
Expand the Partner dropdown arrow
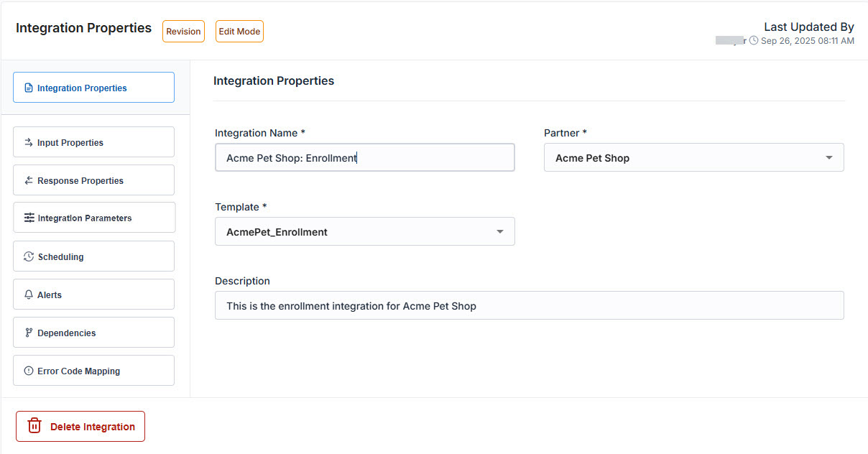tap(829, 158)
